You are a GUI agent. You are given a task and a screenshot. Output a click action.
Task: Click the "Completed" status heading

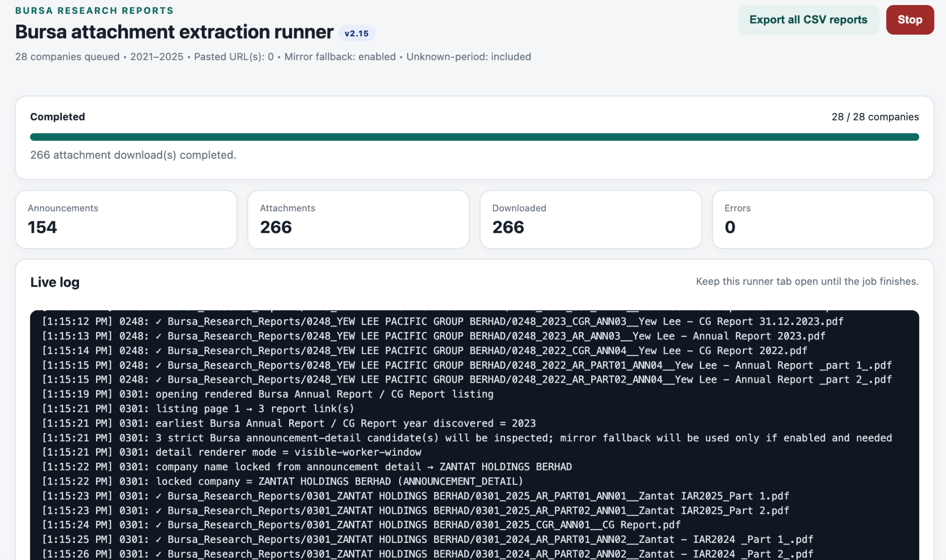[58, 117]
